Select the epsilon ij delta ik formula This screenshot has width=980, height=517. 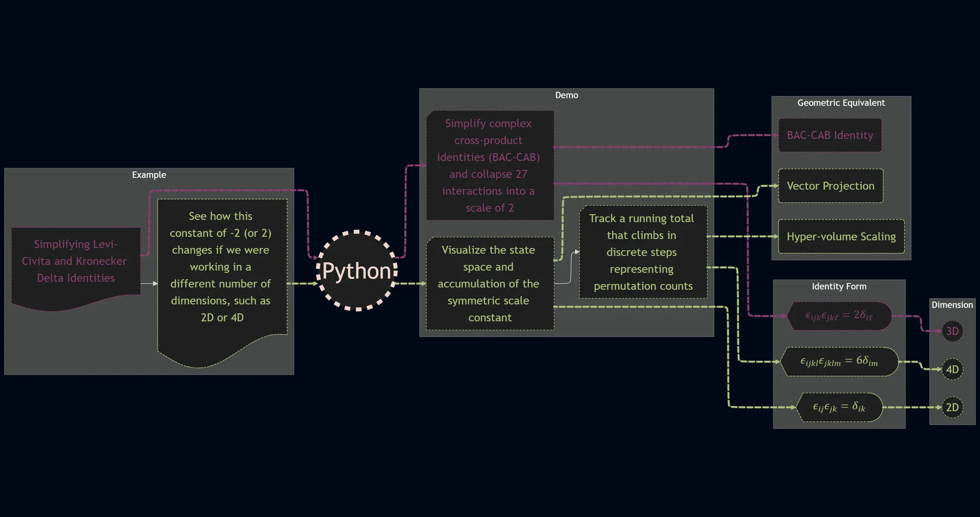[x=839, y=407]
